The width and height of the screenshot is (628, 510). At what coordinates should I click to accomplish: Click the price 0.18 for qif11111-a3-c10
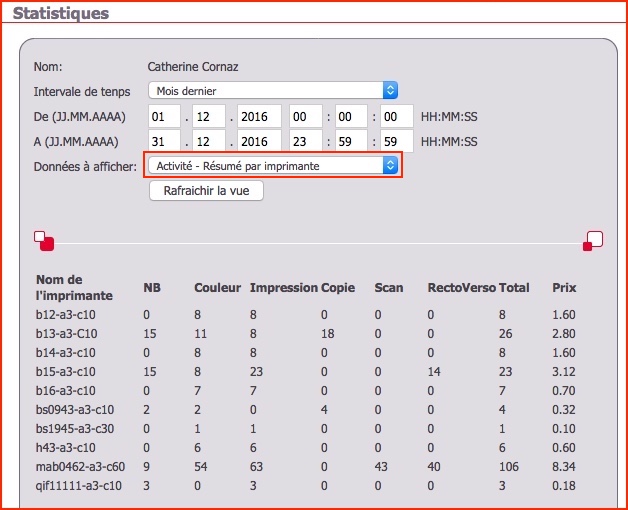pos(564,486)
